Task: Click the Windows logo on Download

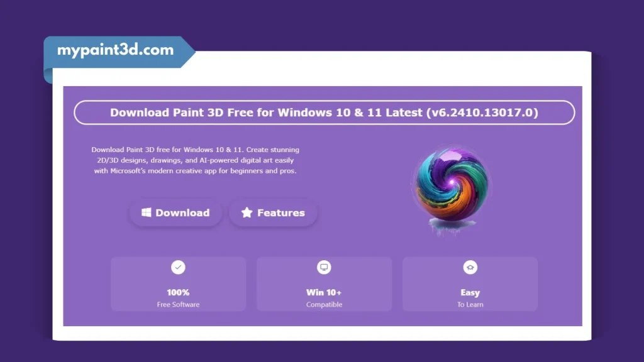Action: [x=146, y=212]
